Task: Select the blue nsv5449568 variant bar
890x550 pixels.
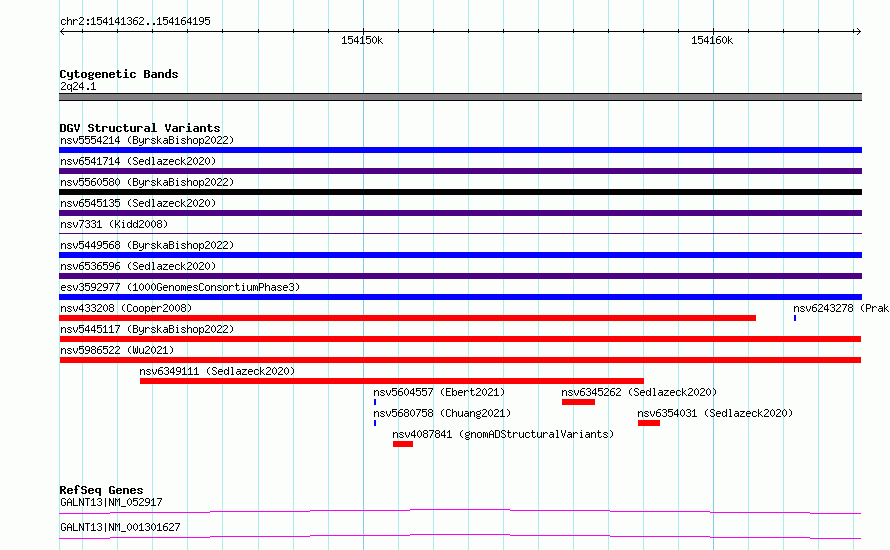Action: coord(460,255)
